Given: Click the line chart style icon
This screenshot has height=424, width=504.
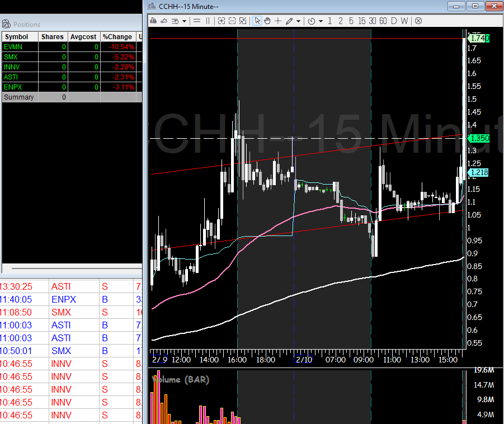Looking at the screenshot, I should [164, 21].
